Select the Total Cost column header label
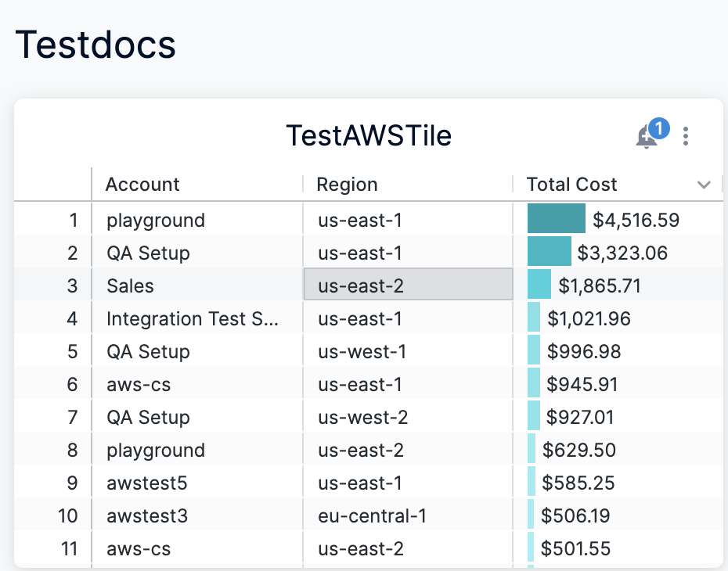 [x=571, y=185]
